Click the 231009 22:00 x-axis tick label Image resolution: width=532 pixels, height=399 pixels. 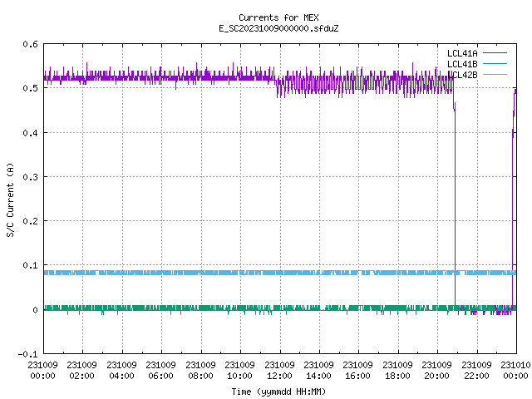[x=476, y=370]
